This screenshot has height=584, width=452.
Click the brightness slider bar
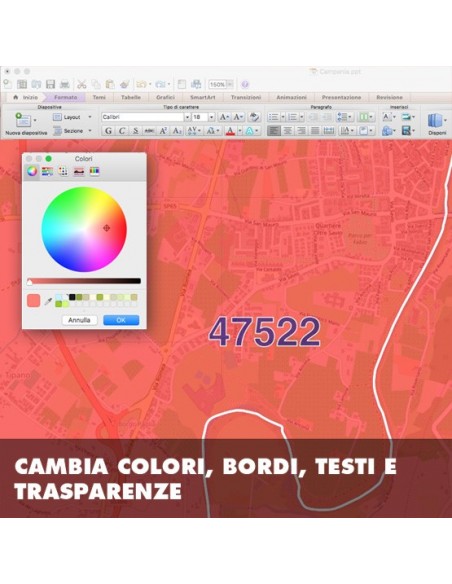[x=84, y=281]
